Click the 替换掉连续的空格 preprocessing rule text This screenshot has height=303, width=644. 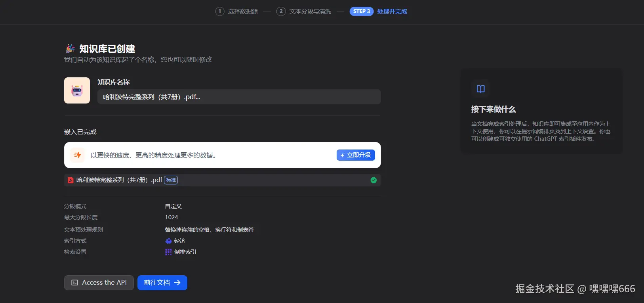(210, 230)
